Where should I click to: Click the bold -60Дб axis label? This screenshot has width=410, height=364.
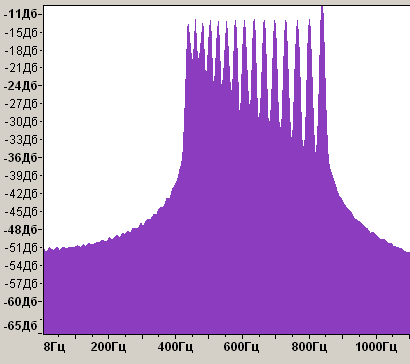[x=20, y=302]
